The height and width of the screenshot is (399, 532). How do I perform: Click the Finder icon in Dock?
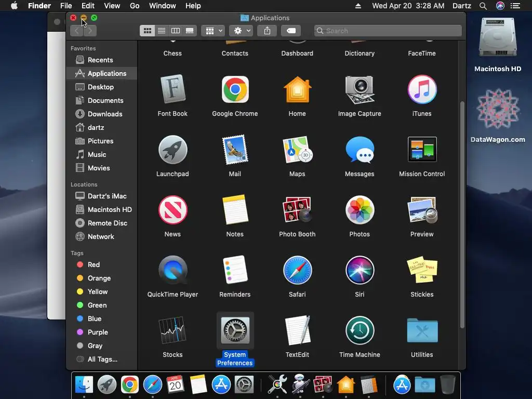84,384
